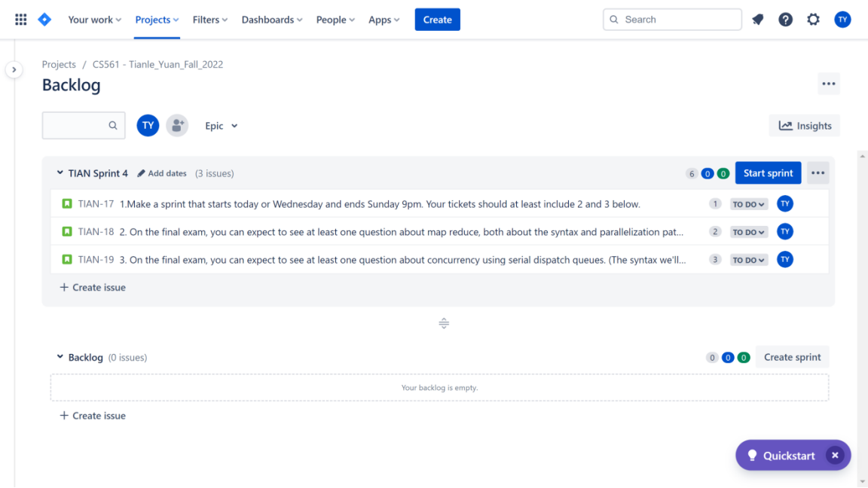Click the TY avatar filter beside backlog search
The height and width of the screenshot is (488, 868).
(x=148, y=126)
